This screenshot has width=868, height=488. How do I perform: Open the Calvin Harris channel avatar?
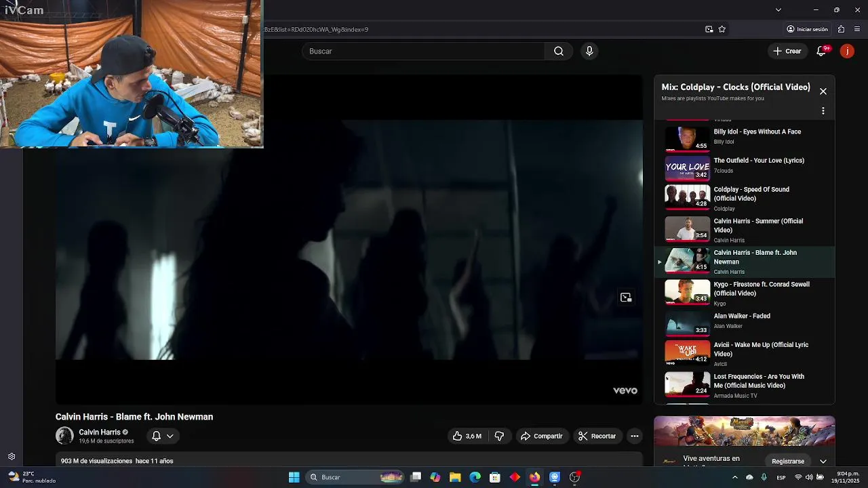click(x=64, y=436)
